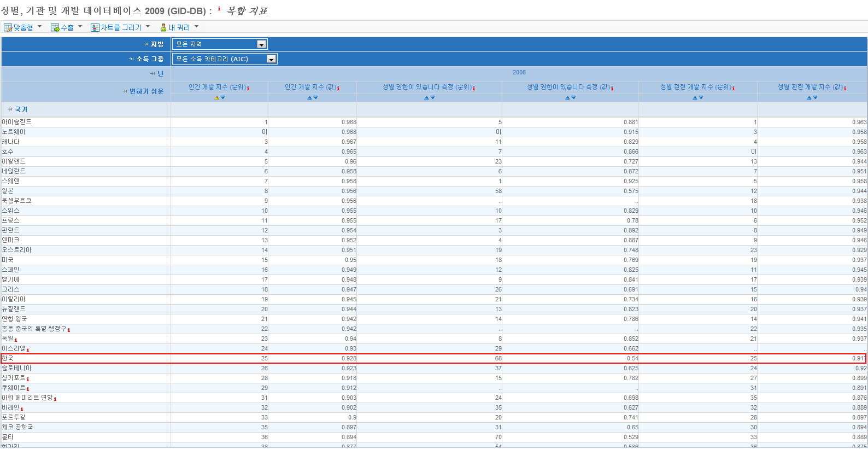Open info icon next to 홍콩 중국의 특별 행정구
Viewport: 868px width, 449px height.
click(69, 330)
